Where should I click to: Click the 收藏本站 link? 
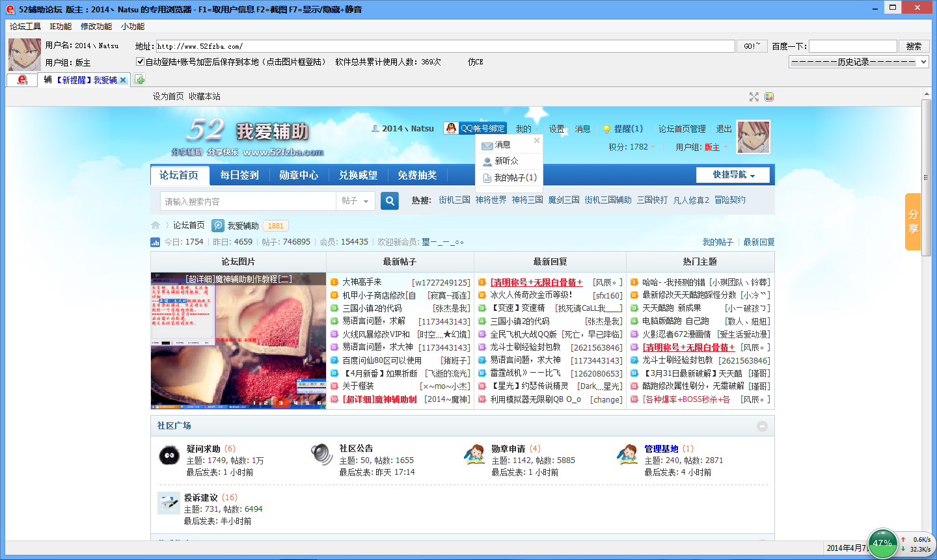(204, 96)
